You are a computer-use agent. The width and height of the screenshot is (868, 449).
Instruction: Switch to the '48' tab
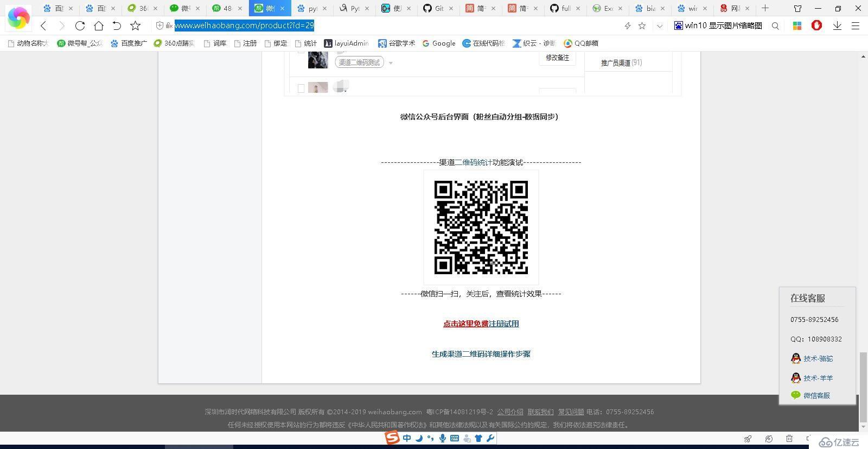click(227, 8)
